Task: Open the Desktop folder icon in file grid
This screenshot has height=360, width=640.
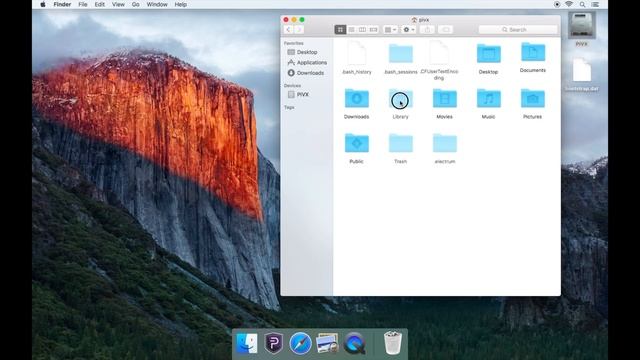Action: (x=489, y=53)
